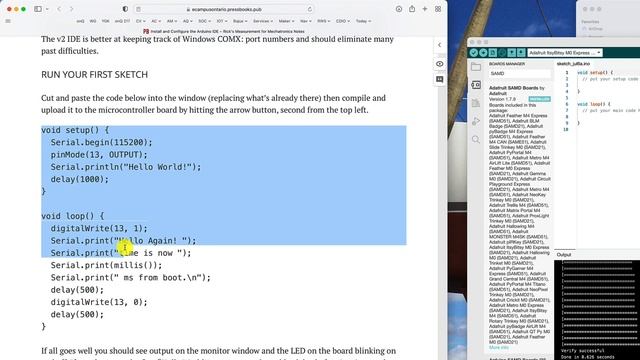Viewport: 640px width, 360px height.
Task: Click the comment icon on the page's side panel
Action: [440, 79]
